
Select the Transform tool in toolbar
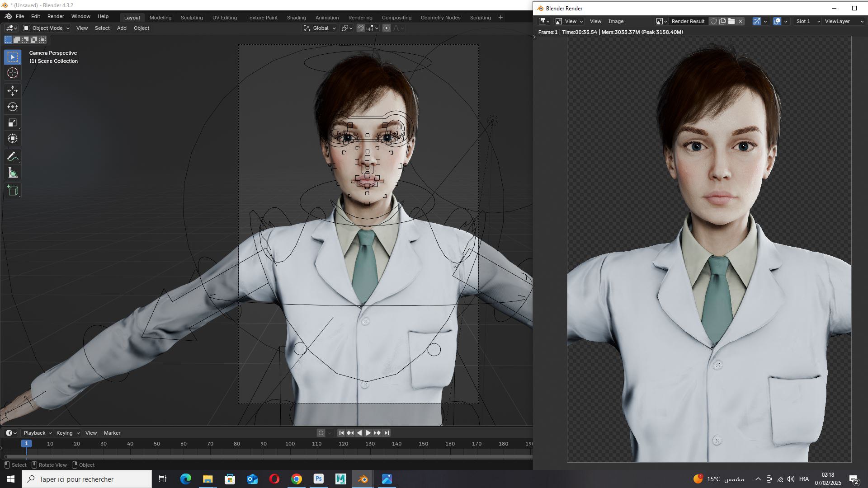point(13,138)
